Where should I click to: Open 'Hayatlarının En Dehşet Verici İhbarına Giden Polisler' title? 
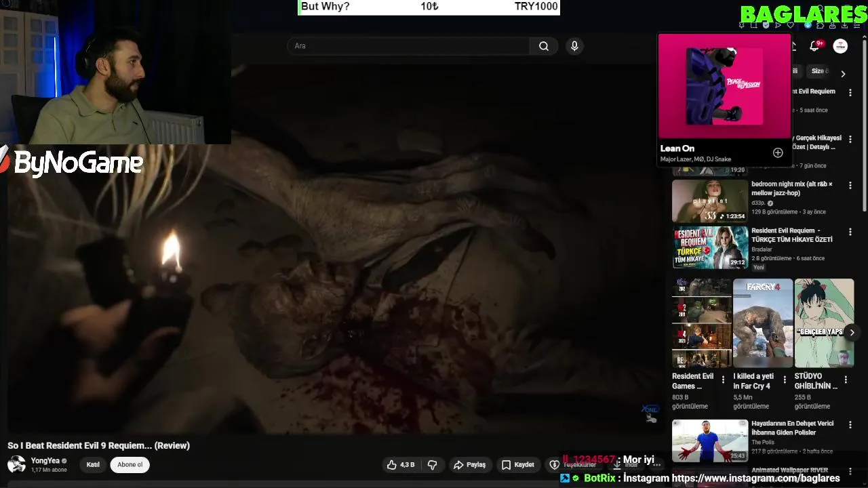[x=792, y=428]
